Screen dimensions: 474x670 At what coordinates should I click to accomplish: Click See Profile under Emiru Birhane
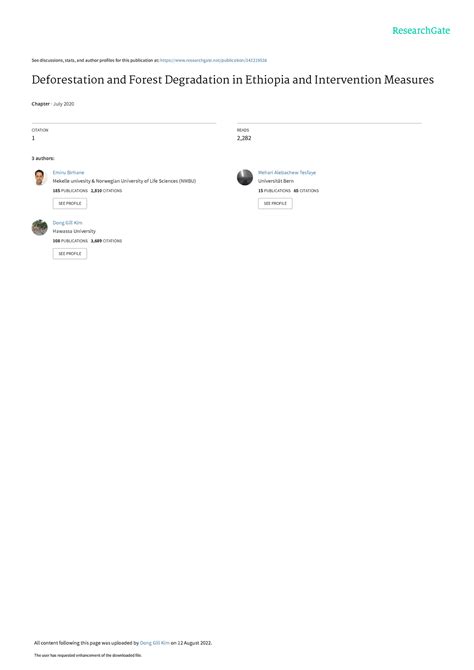coord(70,203)
